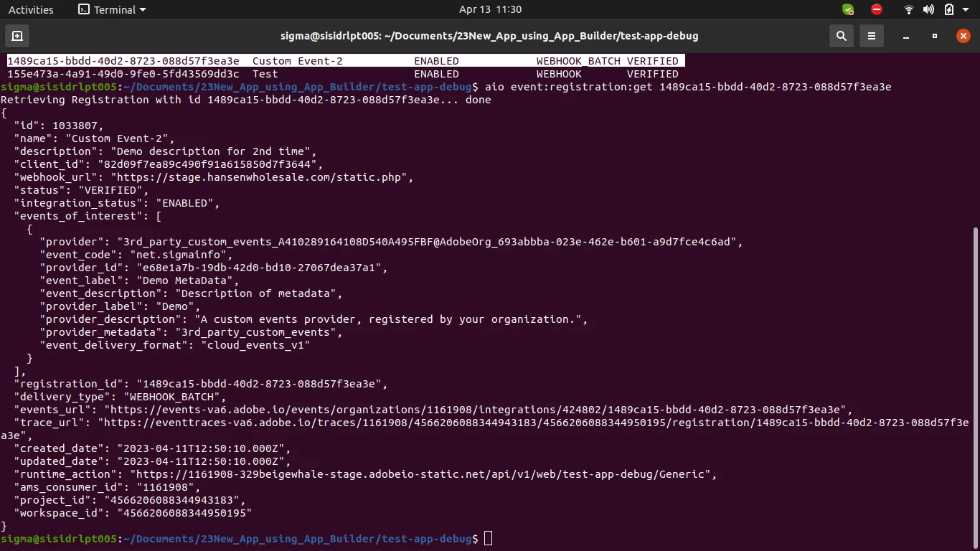Open the terminal hamburger menu
980x551 pixels.
click(x=872, y=36)
